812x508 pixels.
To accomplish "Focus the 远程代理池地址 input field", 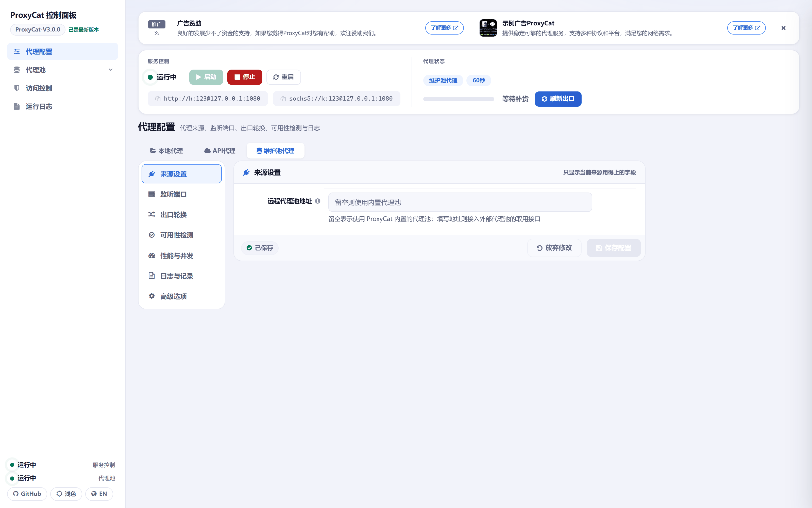I will 460,202.
